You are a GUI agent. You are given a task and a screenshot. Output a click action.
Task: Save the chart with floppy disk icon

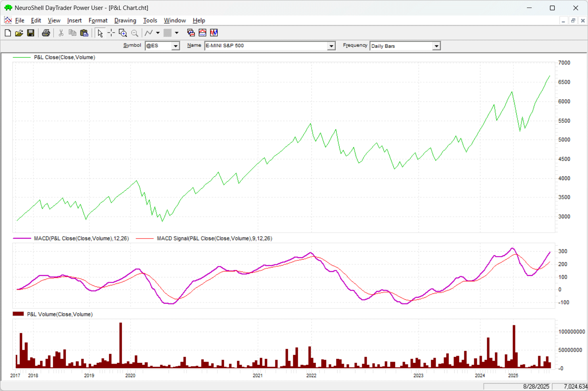click(x=31, y=33)
